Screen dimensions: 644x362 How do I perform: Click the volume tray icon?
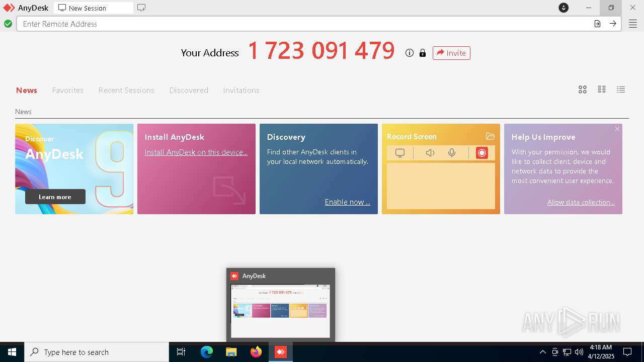(x=579, y=352)
